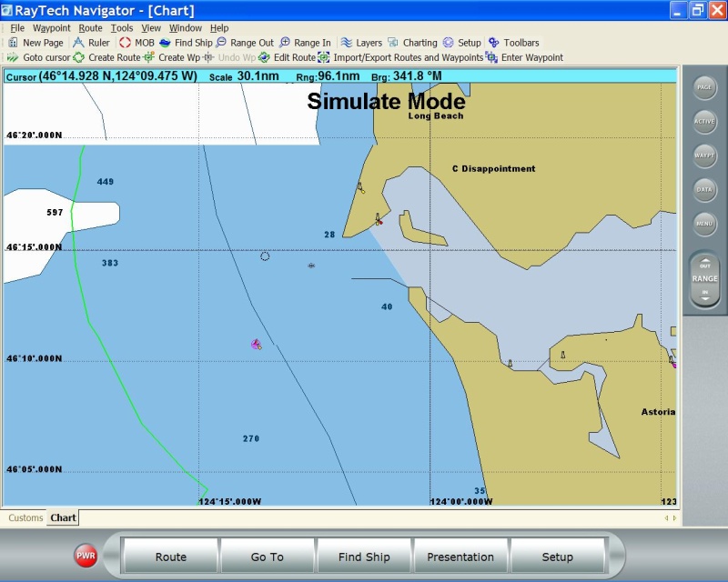Open the Layers toolbar option

(x=360, y=43)
